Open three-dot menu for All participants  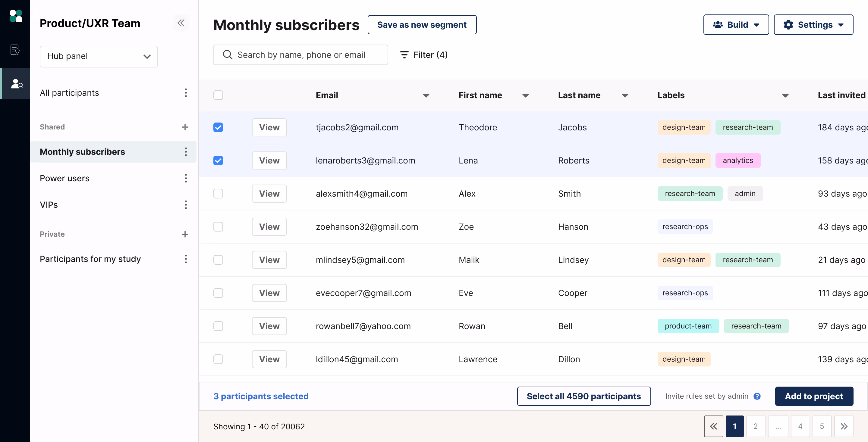coord(186,92)
